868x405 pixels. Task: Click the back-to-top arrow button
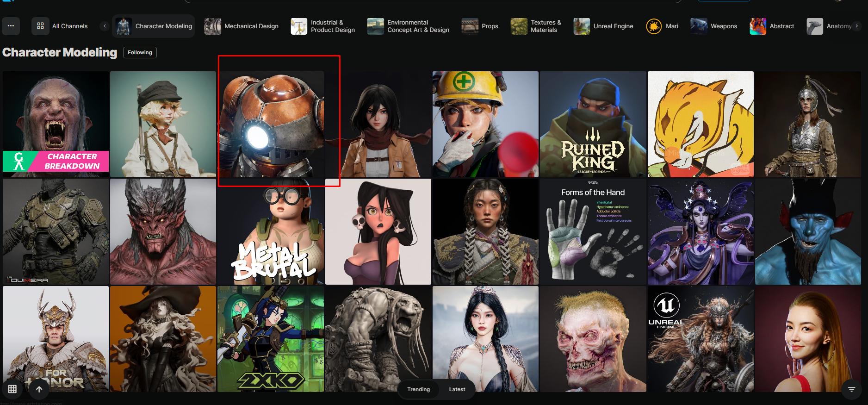click(39, 389)
